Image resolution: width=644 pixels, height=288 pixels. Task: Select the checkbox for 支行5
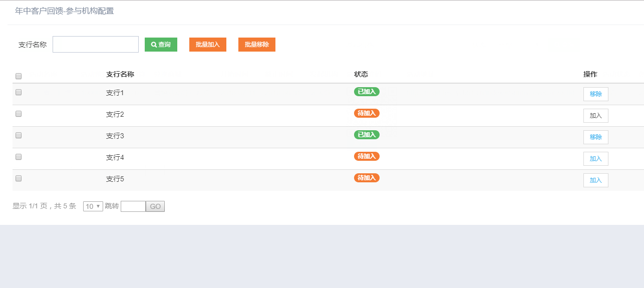point(19,178)
